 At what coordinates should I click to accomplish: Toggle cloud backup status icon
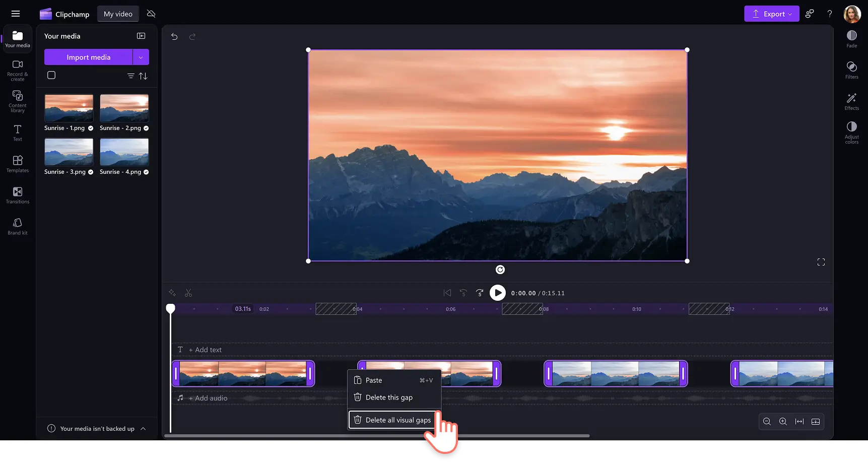click(151, 14)
